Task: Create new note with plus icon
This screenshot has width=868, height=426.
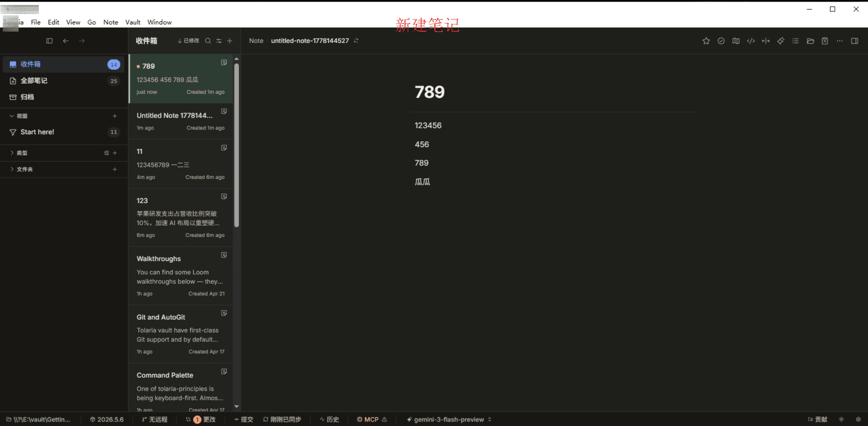Action: tap(230, 41)
